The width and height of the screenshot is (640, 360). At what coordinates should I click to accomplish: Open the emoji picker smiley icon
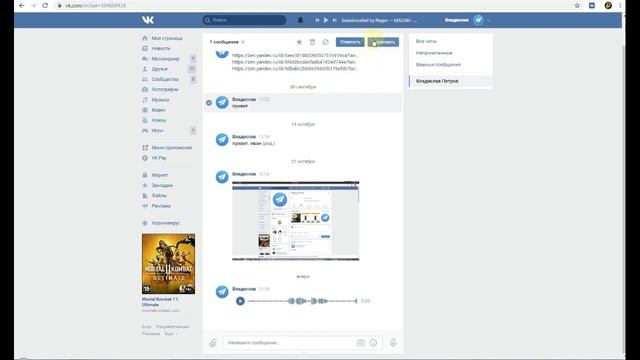tap(373, 343)
